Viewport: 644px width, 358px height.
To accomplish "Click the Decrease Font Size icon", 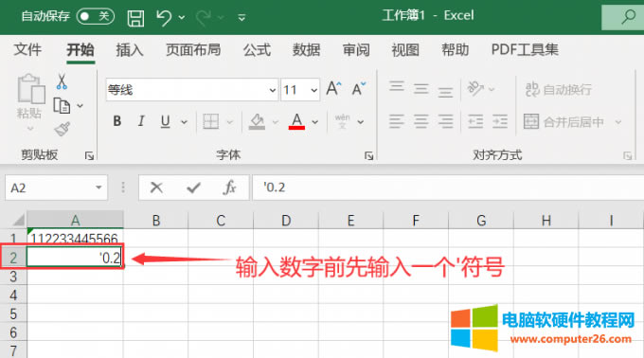I will [359, 89].
